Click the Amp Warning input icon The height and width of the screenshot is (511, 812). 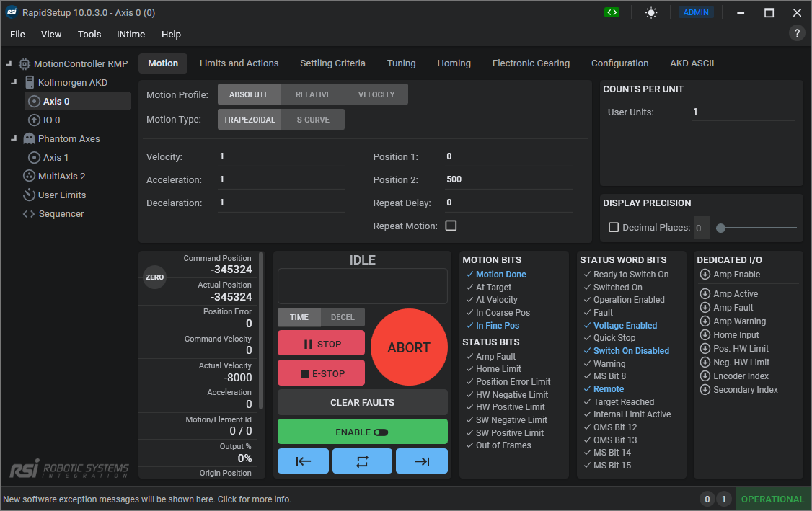(x=705, y=321)
